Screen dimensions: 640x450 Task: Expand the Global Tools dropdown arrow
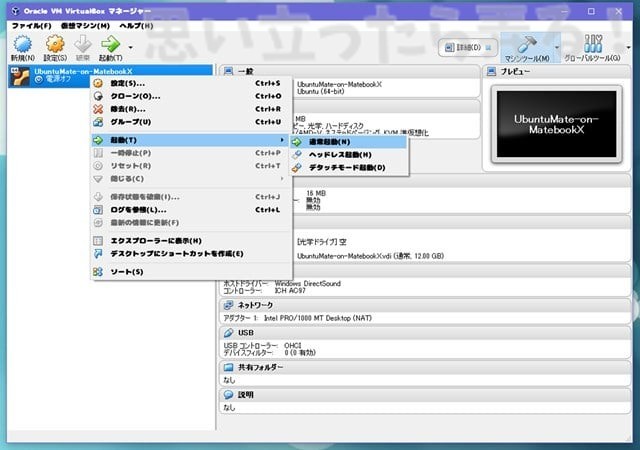pyautogui.click(x=628, y=48)
